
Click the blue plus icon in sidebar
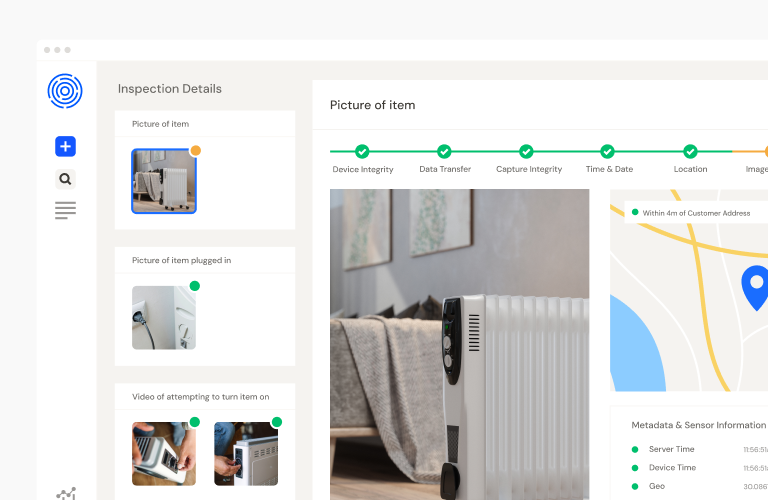tap(65, 146)
